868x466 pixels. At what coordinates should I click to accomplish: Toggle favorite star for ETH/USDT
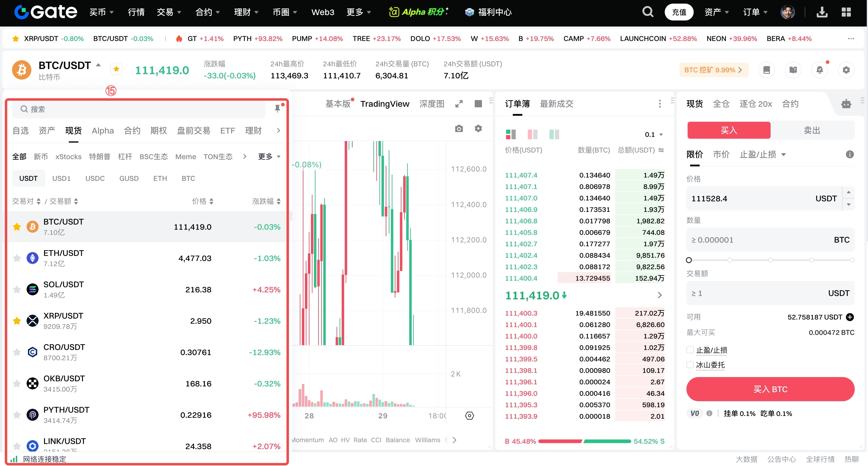point(17,258)
